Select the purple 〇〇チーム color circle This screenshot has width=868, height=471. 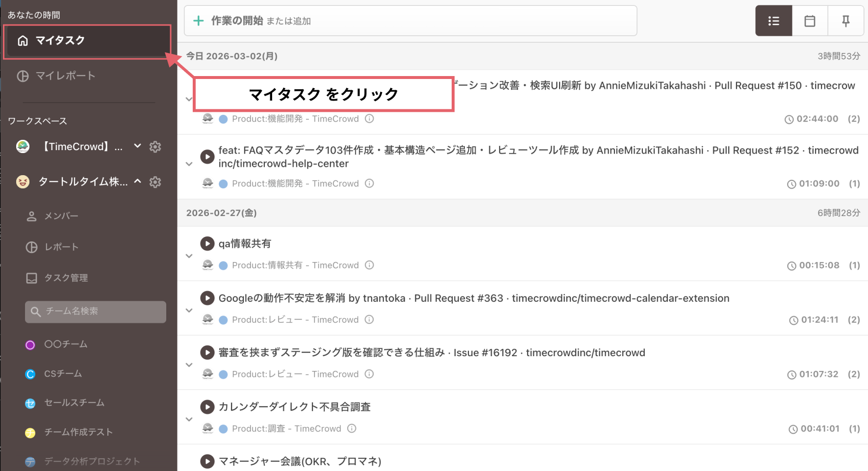pyautogui.click(x=30, y=345)
